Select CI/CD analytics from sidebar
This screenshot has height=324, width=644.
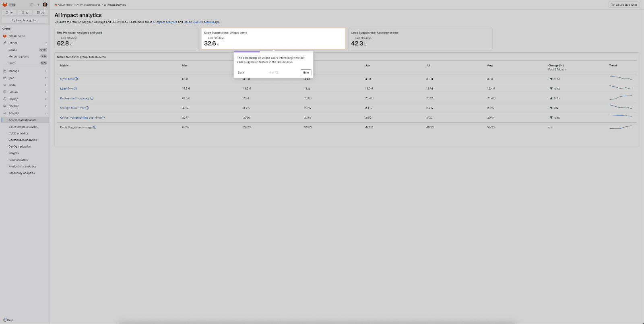pos(19,133)
